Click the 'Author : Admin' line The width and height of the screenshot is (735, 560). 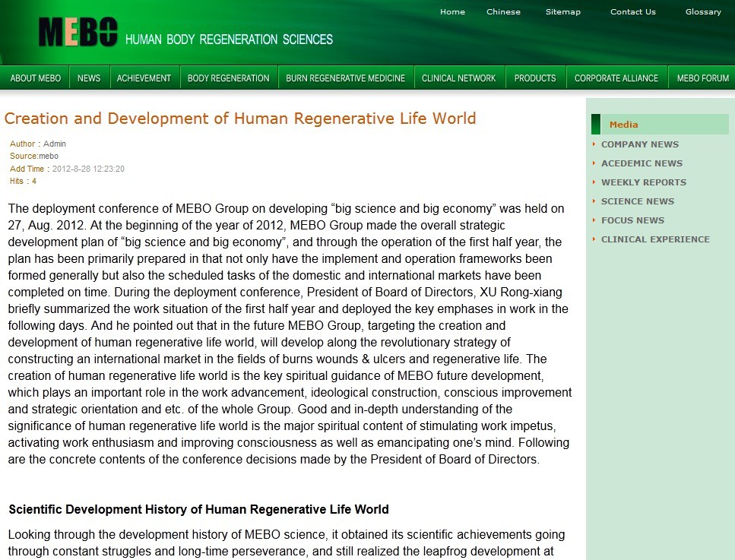pos(38,144)
